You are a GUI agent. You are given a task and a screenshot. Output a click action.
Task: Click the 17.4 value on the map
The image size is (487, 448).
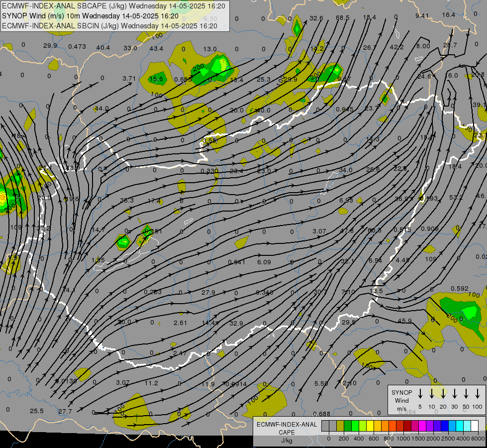click(x=154, y=201)
